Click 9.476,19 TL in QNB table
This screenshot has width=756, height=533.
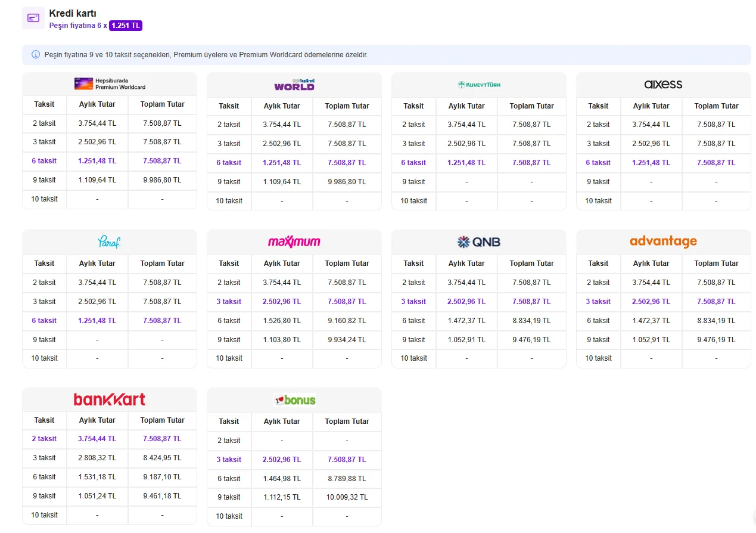pyautogui.click(x=531, y=340)
